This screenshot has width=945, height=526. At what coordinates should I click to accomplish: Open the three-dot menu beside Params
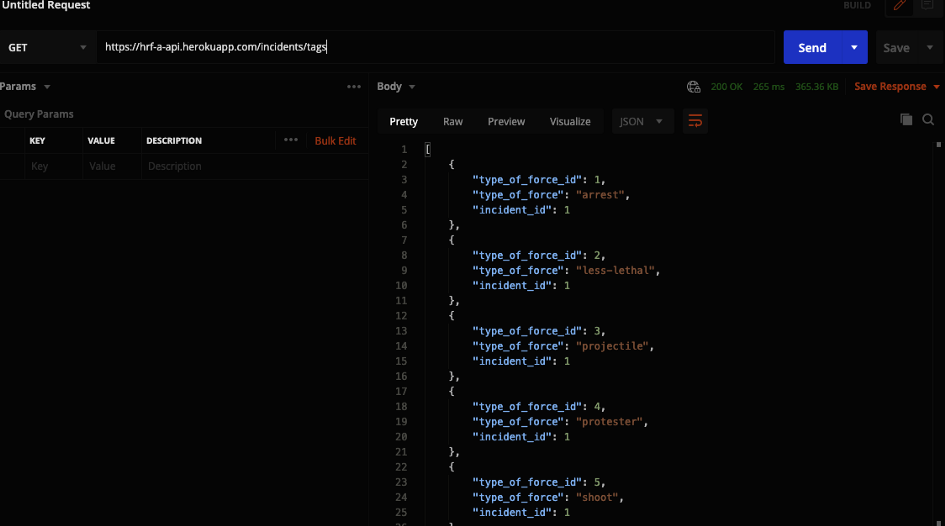354,87
